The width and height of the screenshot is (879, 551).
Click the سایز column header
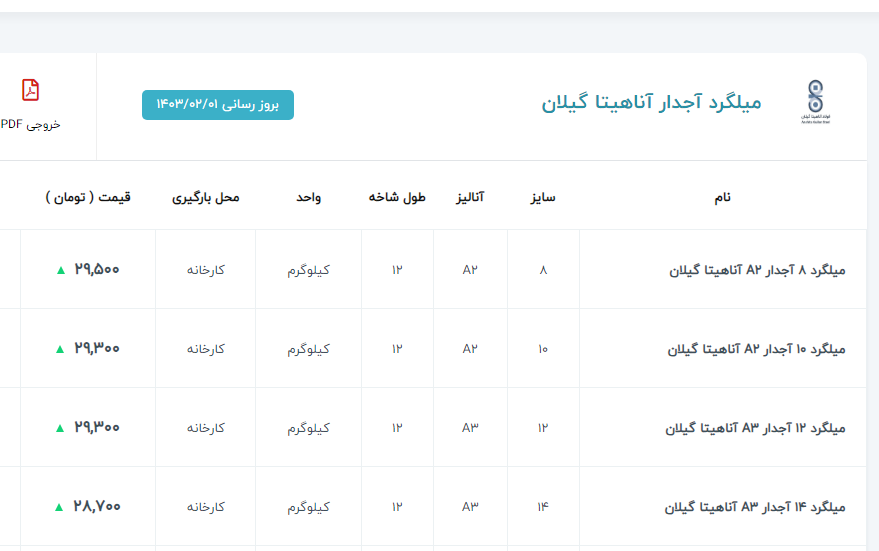coord(543,197)
